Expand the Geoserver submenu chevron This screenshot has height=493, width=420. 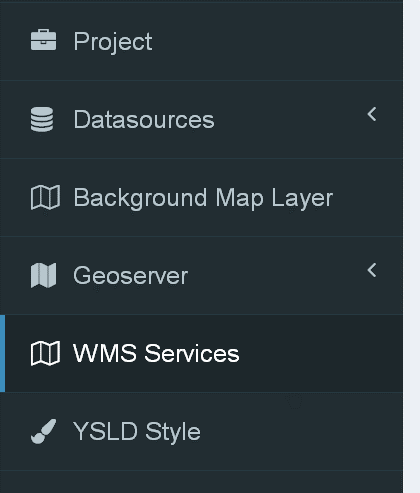pos(372,270)
